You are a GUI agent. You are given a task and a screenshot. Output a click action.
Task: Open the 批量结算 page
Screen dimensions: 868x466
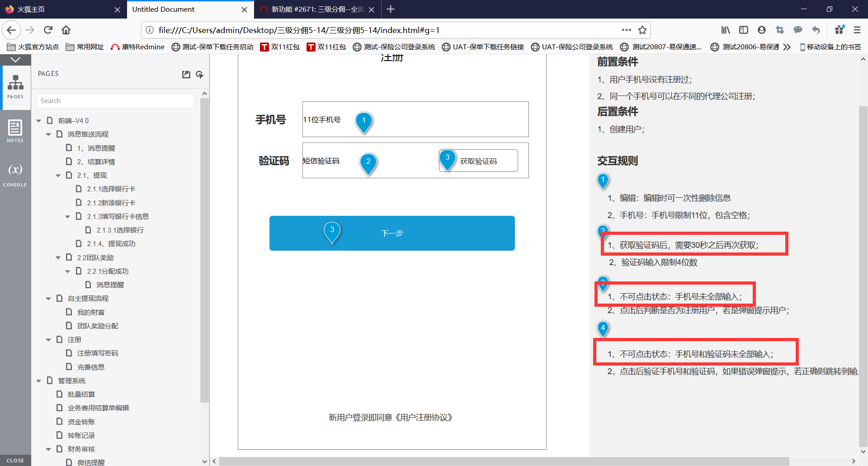pyautogui.click(x=81, y=395)
